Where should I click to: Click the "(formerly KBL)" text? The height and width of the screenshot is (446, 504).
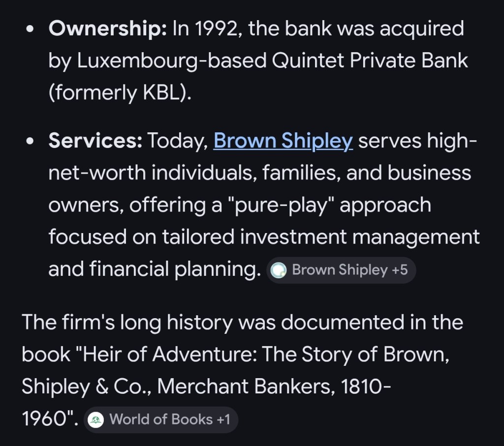[x=120, y=93]
